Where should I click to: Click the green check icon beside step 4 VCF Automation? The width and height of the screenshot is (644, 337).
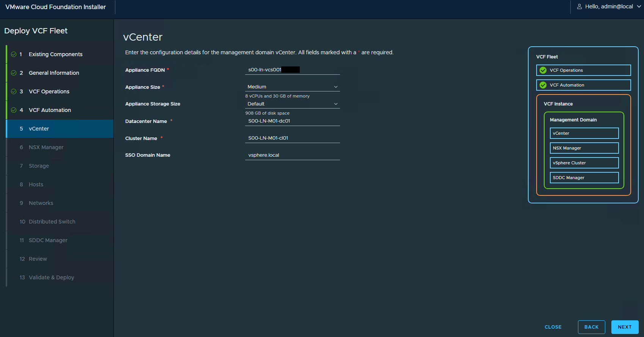pos(14,110)
